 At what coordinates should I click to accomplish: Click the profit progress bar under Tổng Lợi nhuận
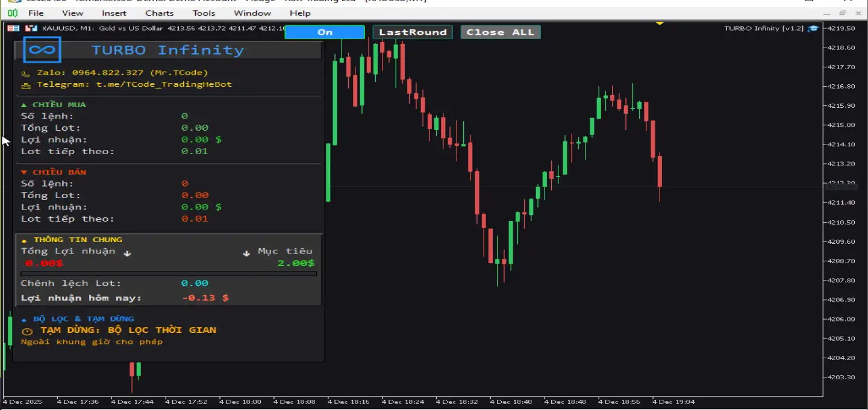[169, 274]
